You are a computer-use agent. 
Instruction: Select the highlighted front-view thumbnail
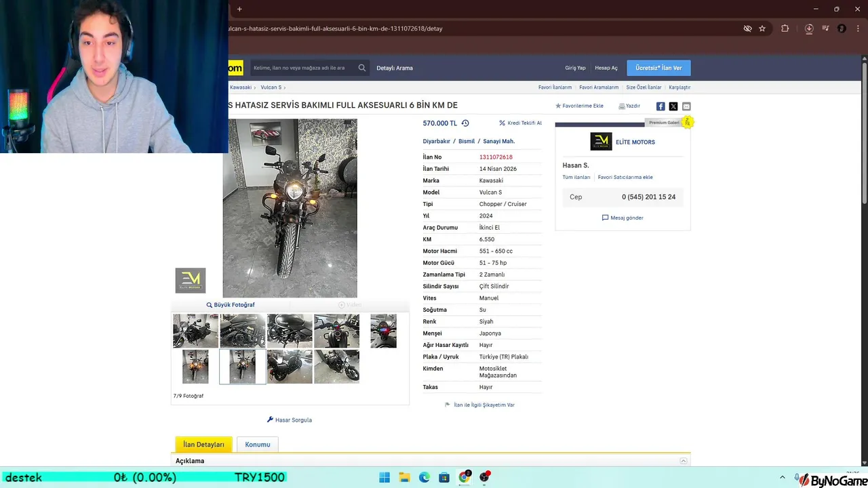click(243, 367)
